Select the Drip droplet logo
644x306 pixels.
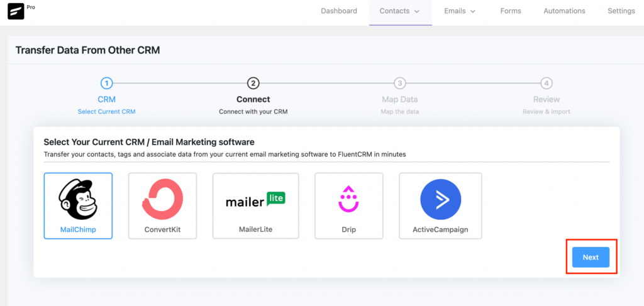coord(348,199)
